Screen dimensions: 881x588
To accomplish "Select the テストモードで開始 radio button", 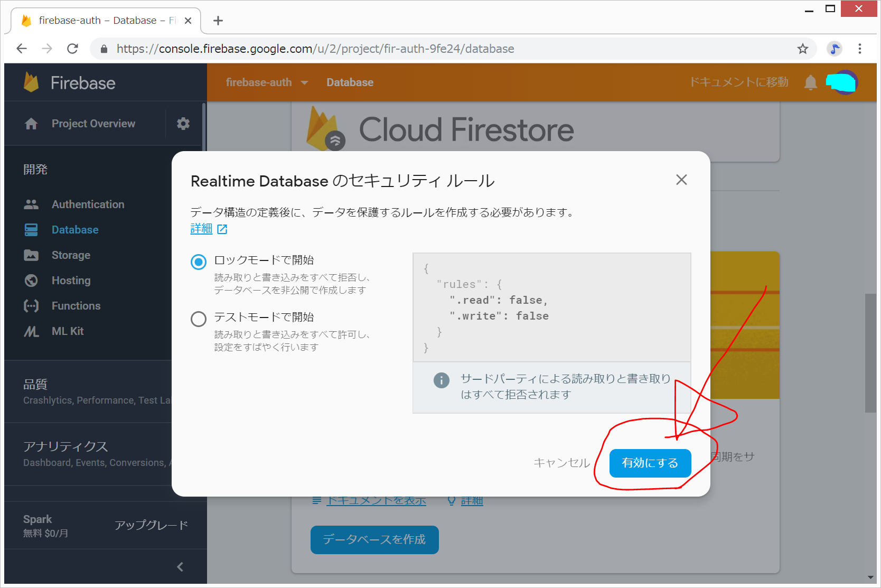I will (x=199, y=319).
